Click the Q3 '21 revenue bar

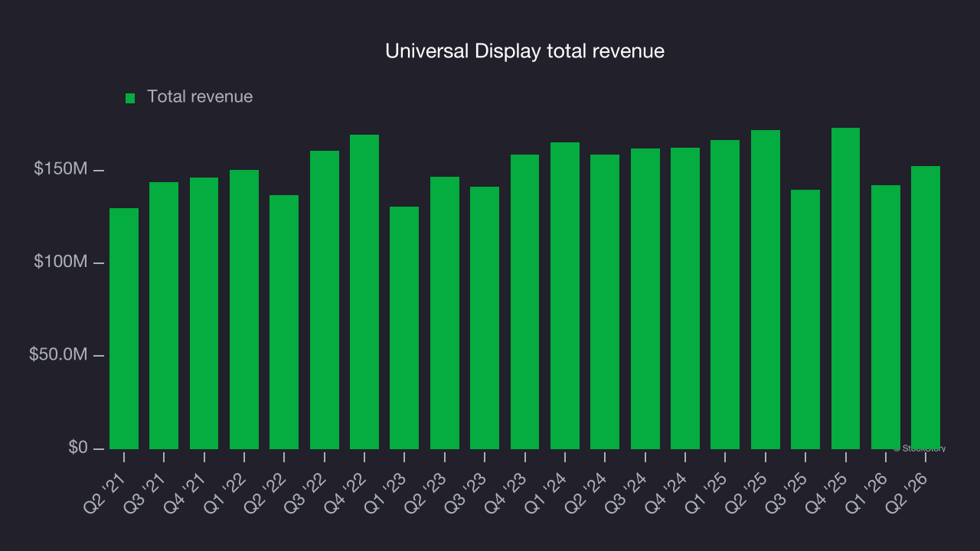pyautogui.click(x=164, y=315)
